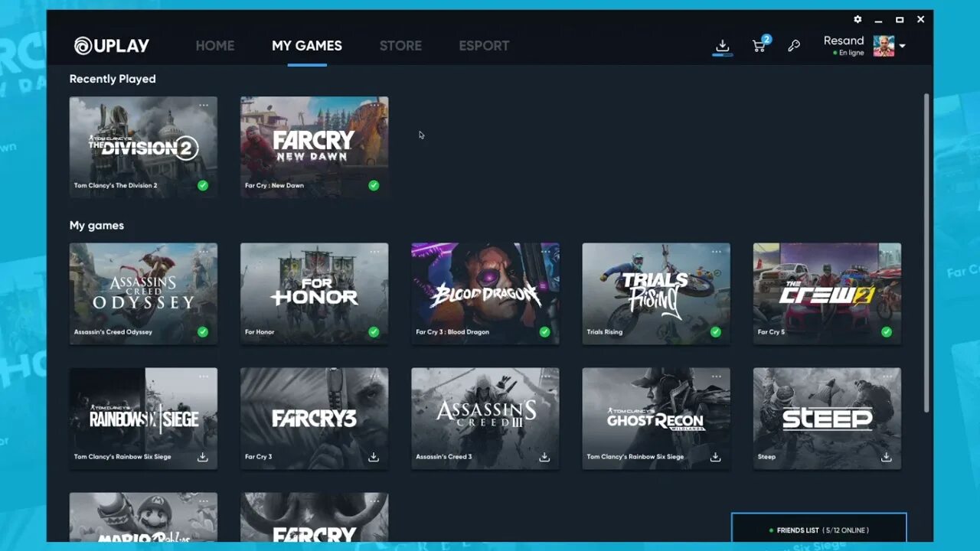Open three-dot menu on The Division 2 card
The image size is (980, 551).
(x=204, y=105)
